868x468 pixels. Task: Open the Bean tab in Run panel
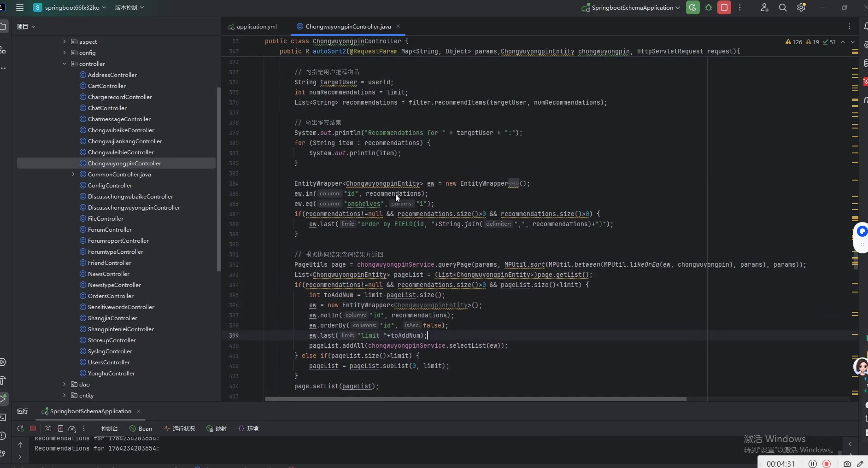[x=141, y=429]
